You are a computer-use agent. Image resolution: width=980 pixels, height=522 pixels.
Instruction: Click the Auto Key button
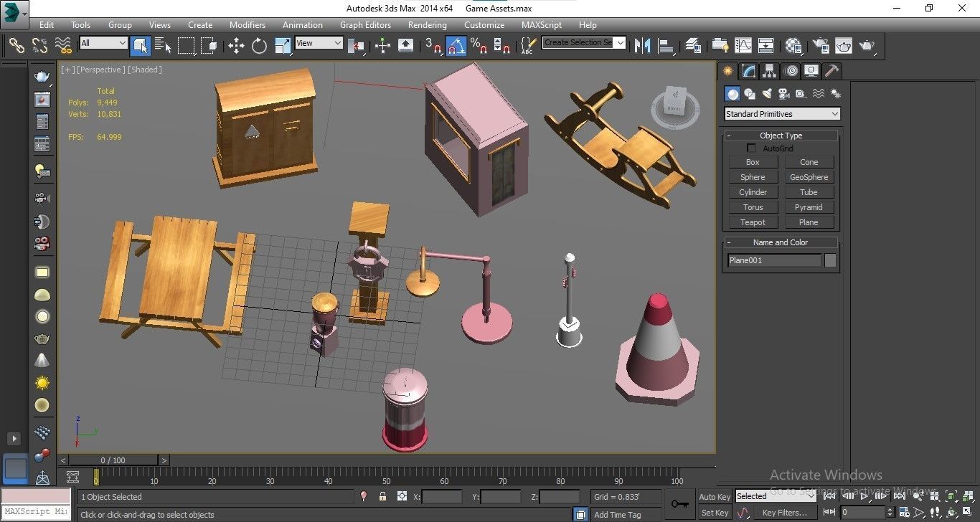[715, 497]
